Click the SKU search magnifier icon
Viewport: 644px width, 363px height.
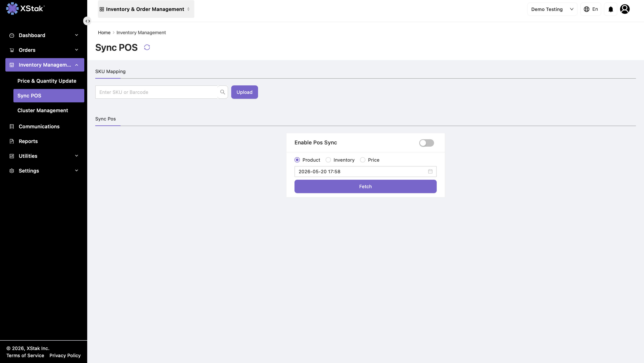[x=222, y=92]
